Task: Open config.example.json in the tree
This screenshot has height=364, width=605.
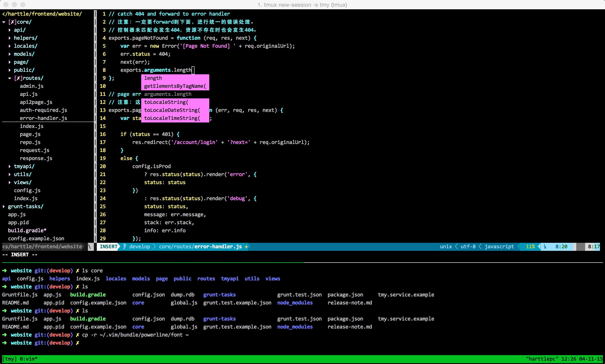Action: [x=36, y=238]
